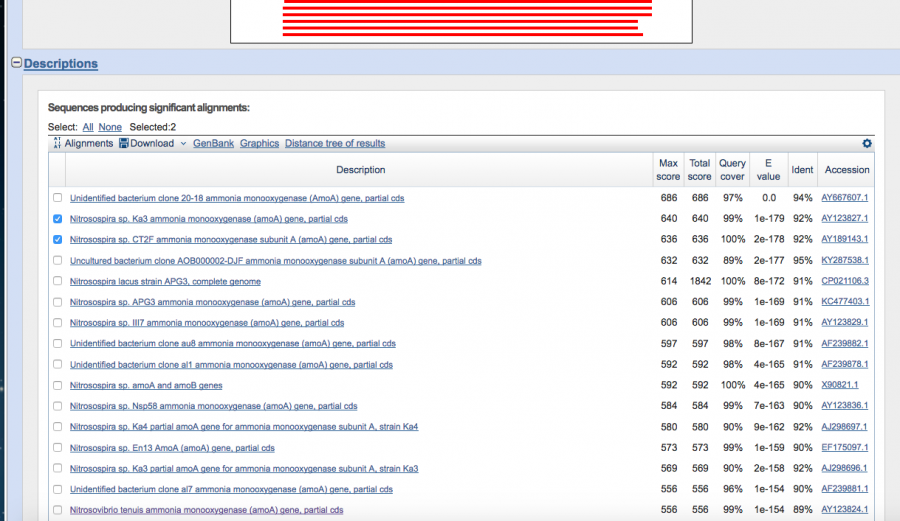This screenshot has height=521, width=900.
Task: Uncheck Nitrosospira sp. Ka3 amoA gene checkbox
Action: pyautogui.click(x=57, y=219)
